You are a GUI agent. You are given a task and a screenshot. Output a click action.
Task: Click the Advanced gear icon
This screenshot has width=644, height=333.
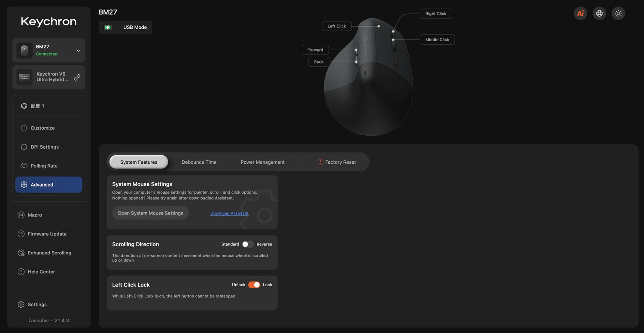[x=24, y=185]
